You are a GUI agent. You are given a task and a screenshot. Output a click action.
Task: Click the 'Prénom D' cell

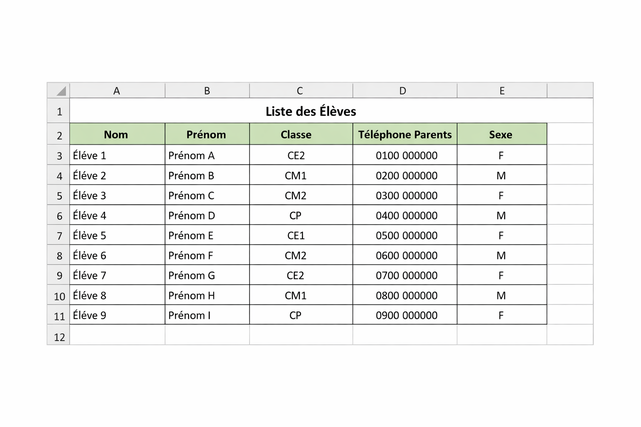pyautogui.click(x=207, y=216)
